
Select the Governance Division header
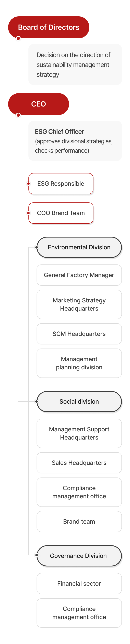(79, 556)
